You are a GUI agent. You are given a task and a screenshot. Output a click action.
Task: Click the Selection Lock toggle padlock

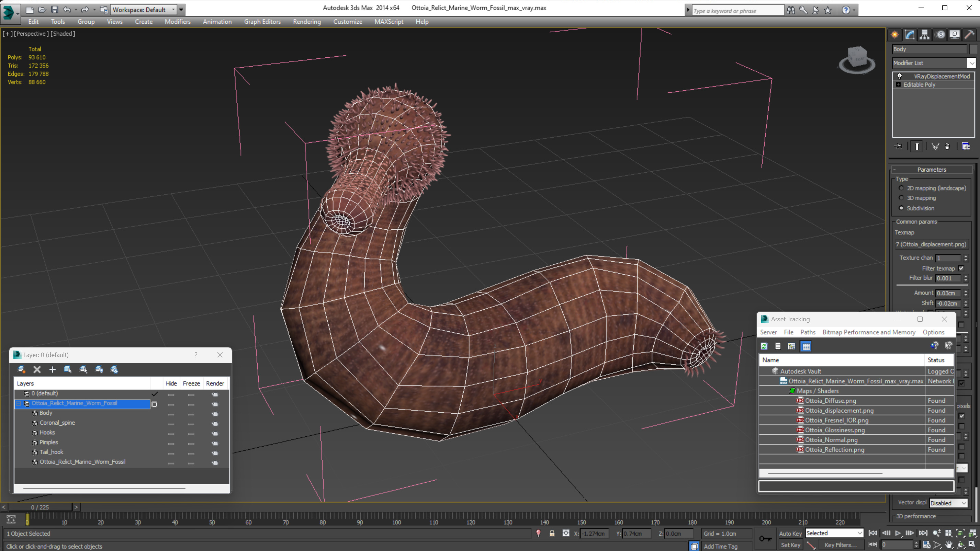point(552,533)
